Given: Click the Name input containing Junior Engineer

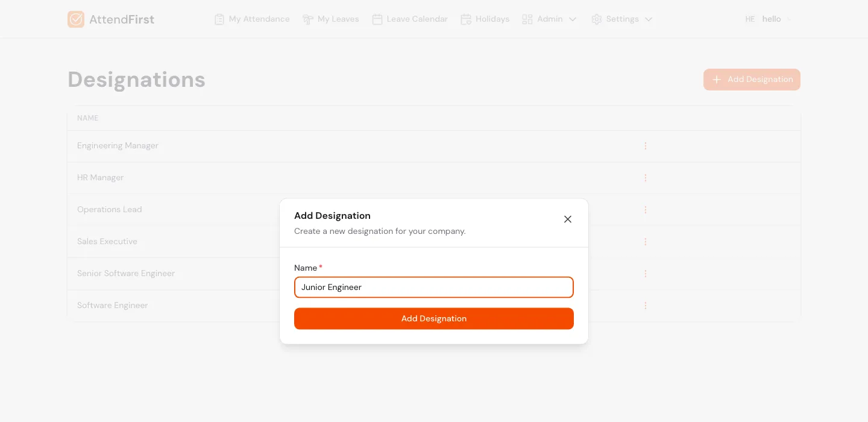Looking at the screenshot, I should pos(434,288).
